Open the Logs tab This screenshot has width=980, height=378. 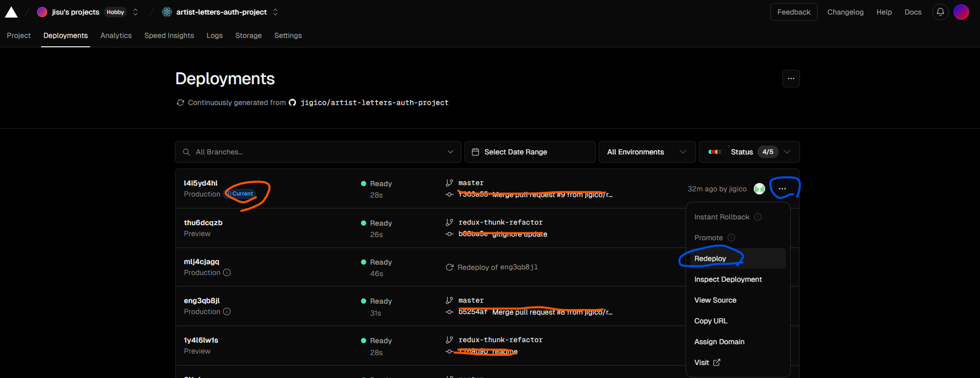coord(214,35)
